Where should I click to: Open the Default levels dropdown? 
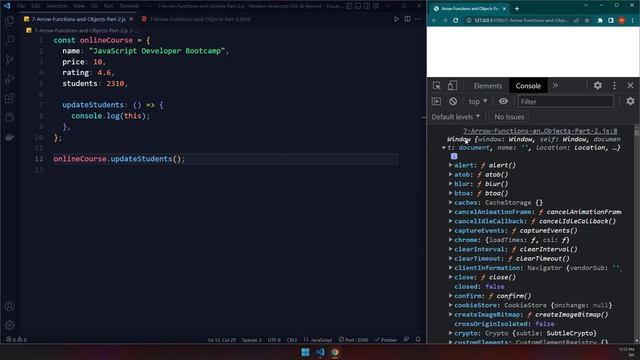tap(456, 117)
